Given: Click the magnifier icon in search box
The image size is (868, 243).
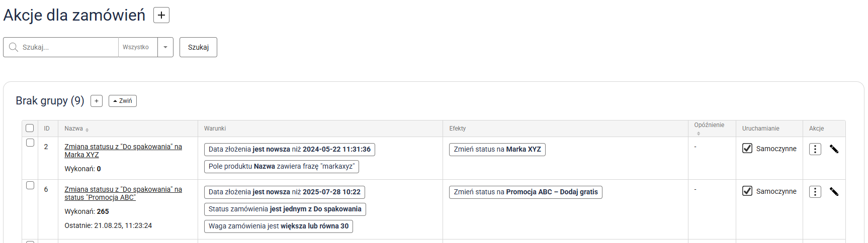Looking at the screenshot, I should coord(14,47).
